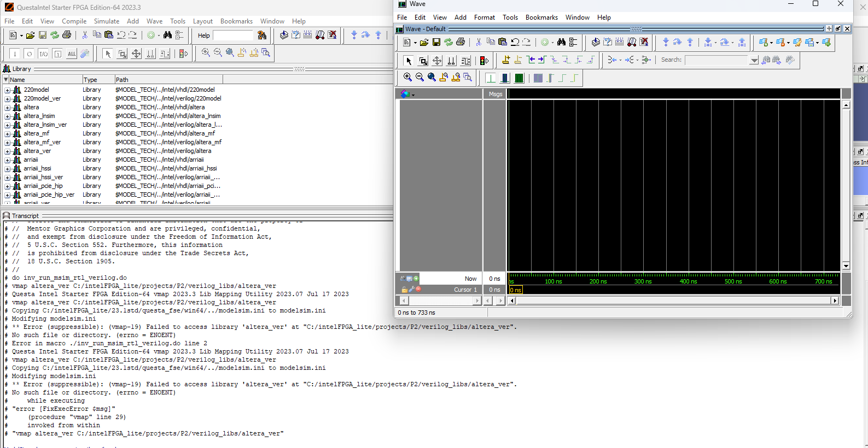
Task: Click Print icon in main window toolbar
Action: click(x=67, y=35)
